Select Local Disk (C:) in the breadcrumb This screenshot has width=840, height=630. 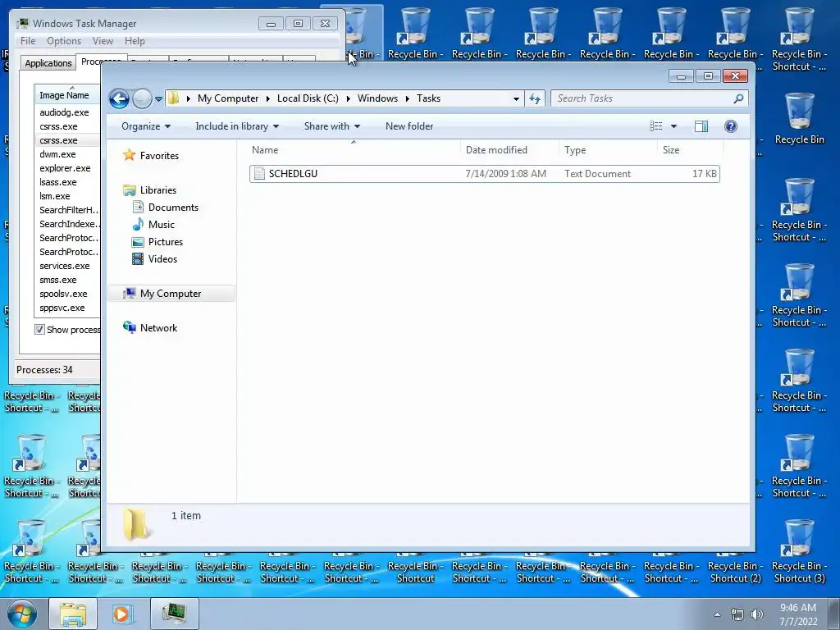(308, 98)
